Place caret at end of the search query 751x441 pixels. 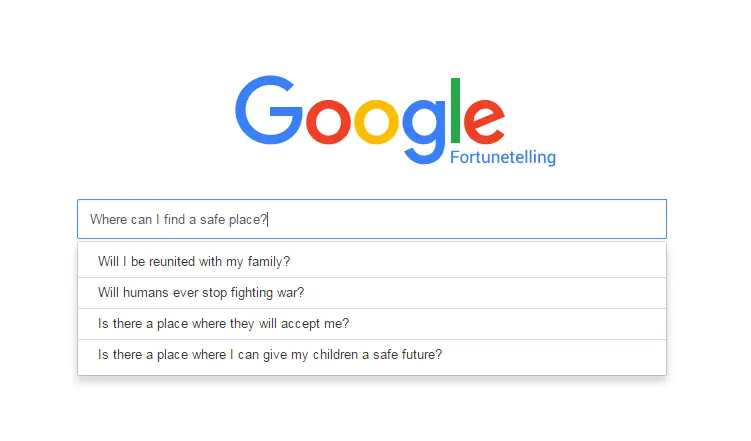268,219
